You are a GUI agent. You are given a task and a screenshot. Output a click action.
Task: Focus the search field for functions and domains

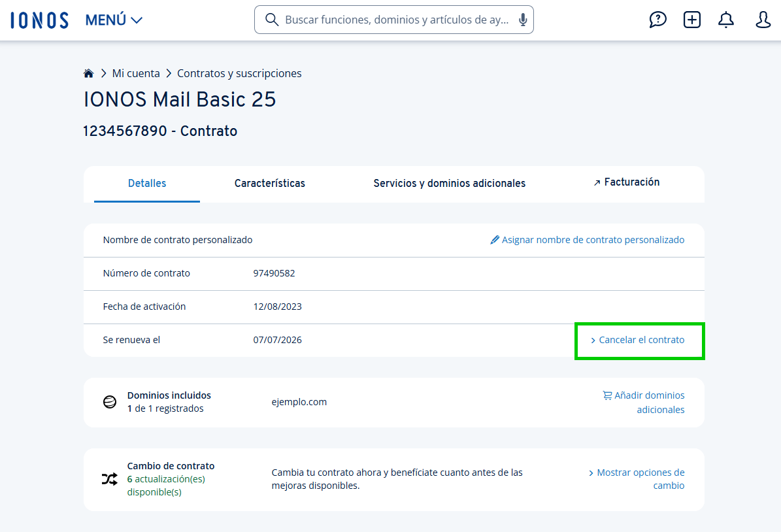(393, 20)
